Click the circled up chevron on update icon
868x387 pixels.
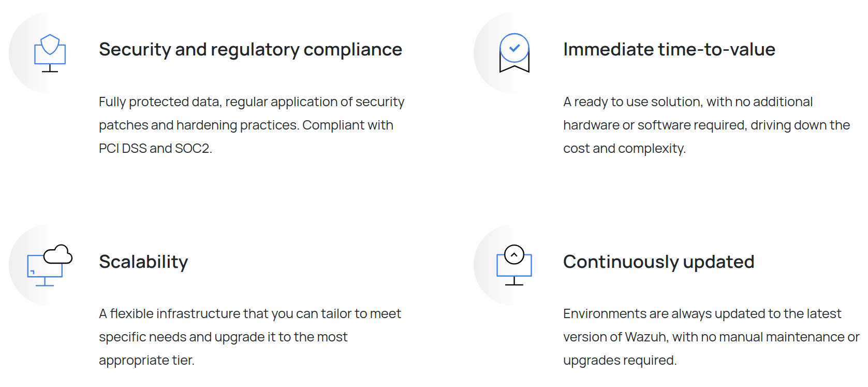514,254
